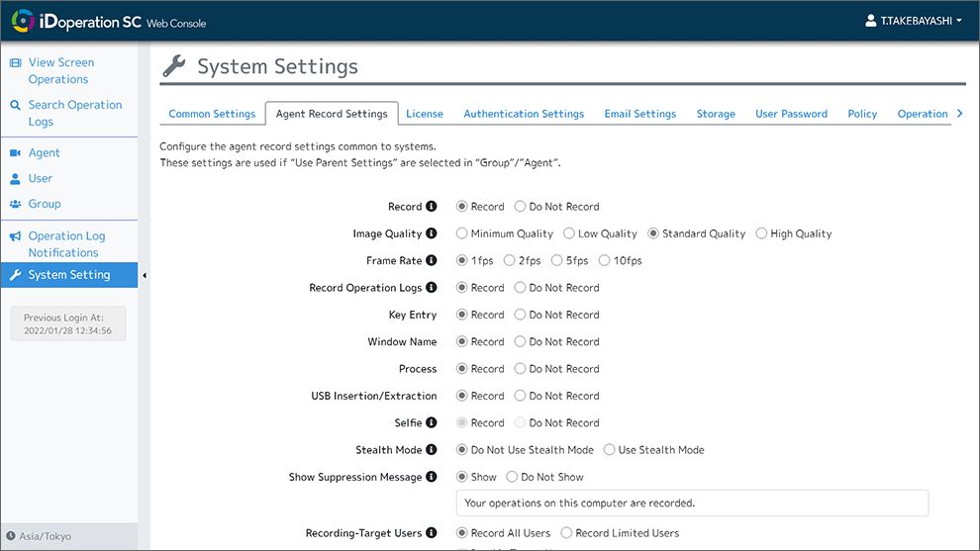Screen dimensions: 980x551
Task: Select Do Not Record for Window Name
Action: click(x=520, y=341)
